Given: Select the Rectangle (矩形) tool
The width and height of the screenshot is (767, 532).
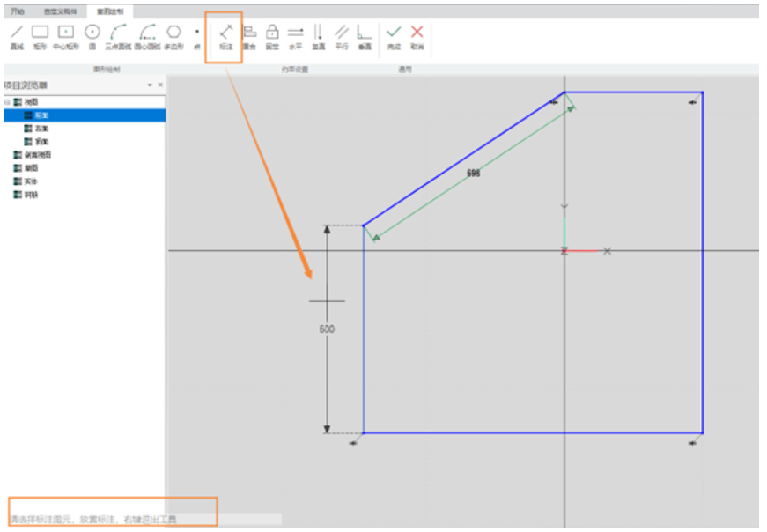Looking at the screenshot, I should tap(40, 36).
